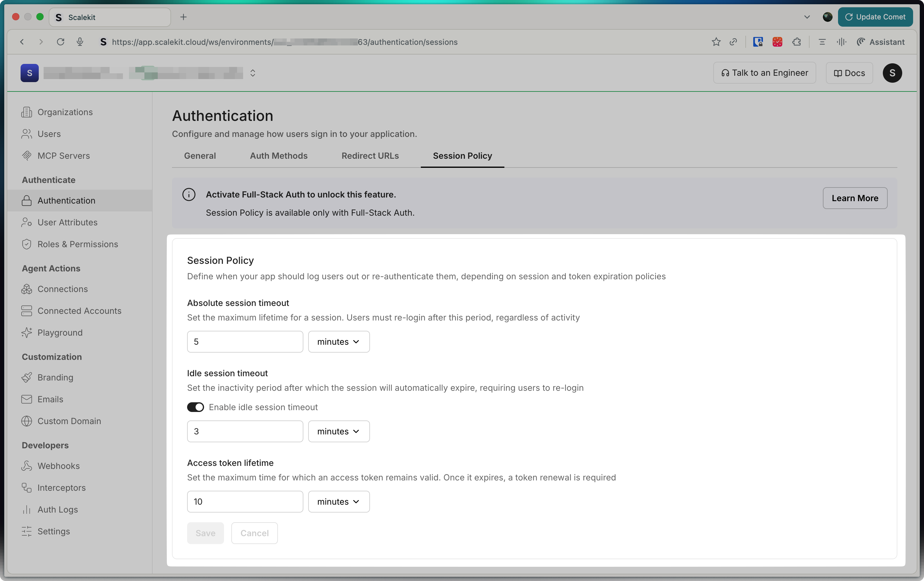Click the Learn More button
Screen dimensions: 924x581
tap(855, 198)
